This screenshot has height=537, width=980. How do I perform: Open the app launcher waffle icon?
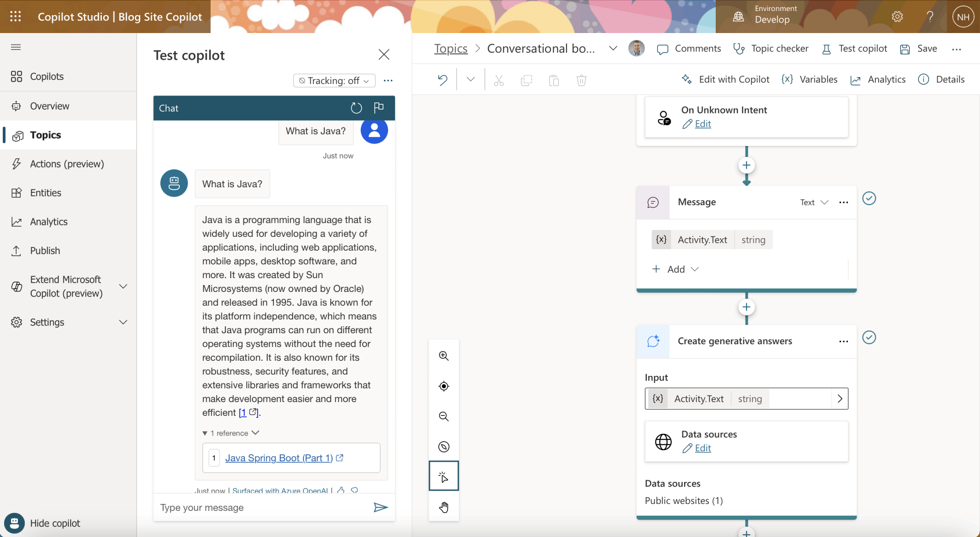tap(16, 17)
